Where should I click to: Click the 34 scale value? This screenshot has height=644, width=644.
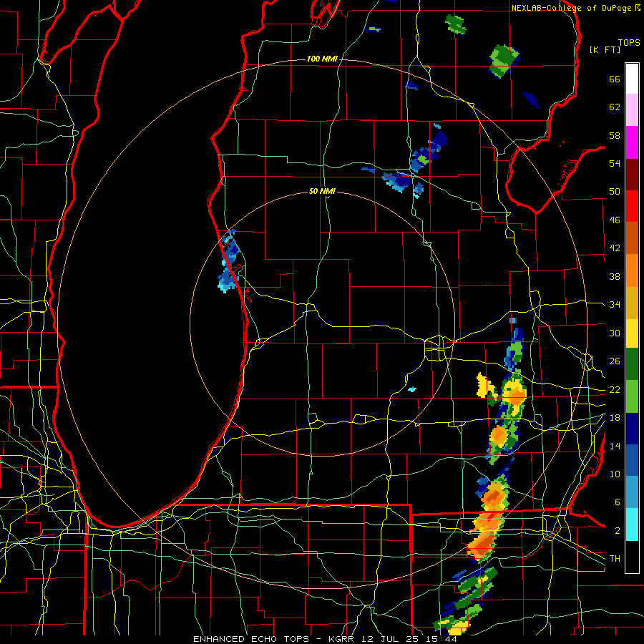tap(615, 305)
